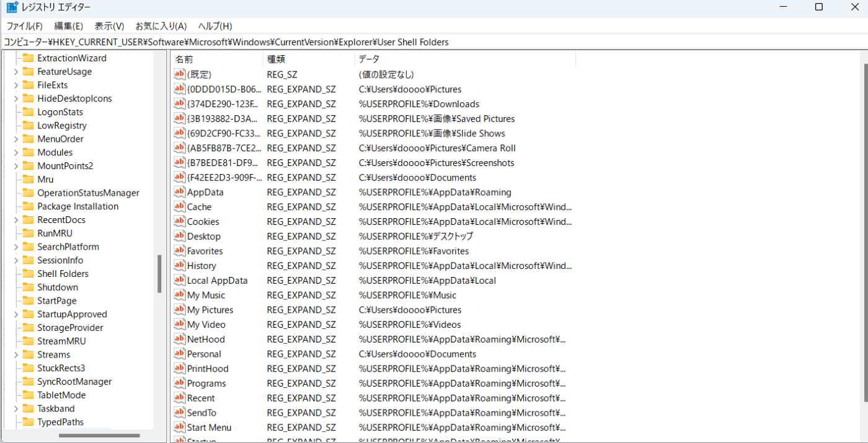Open the 編集(E) menu
The height and width of the screenshot is (443, 868).
coord(68,26)
